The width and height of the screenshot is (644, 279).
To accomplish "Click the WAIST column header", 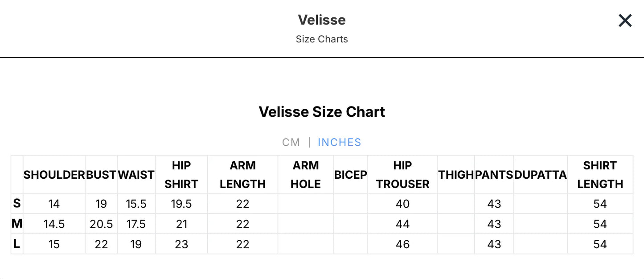I will click(136, 175).
